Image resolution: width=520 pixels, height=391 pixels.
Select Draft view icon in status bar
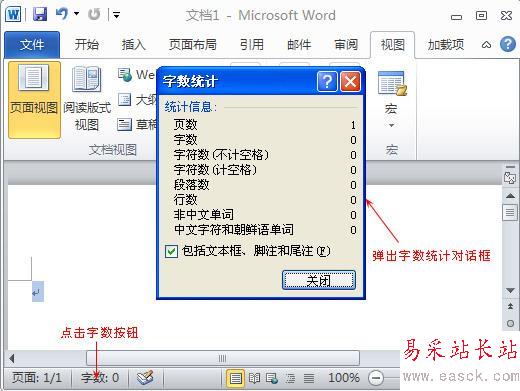pyautogui.click(x=309, y=378)
